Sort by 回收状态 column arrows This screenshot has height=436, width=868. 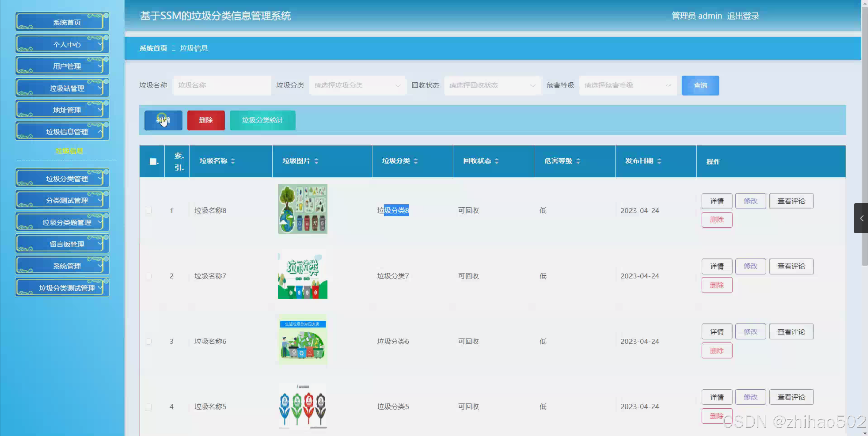496,161
